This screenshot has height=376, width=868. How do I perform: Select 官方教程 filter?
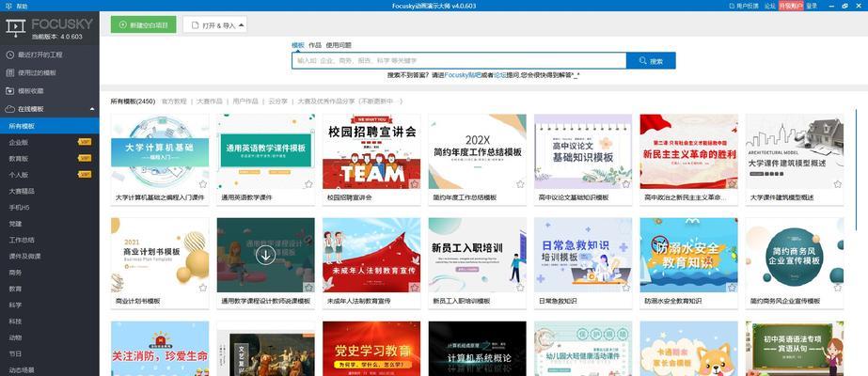click(174, 102)
